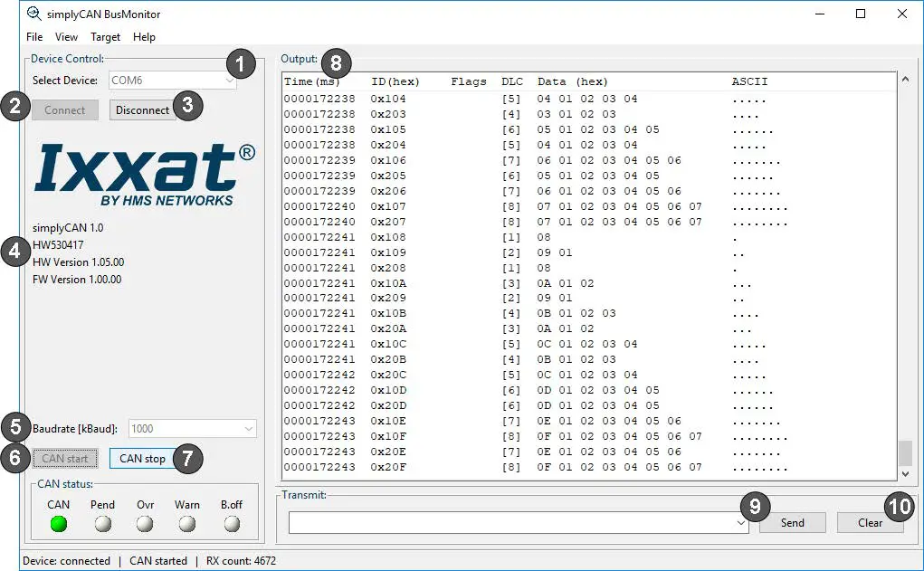The height and width of the screenshot is (571, 924).
Task: Select the output row with ID 0x207
Action: click(589, 222)
